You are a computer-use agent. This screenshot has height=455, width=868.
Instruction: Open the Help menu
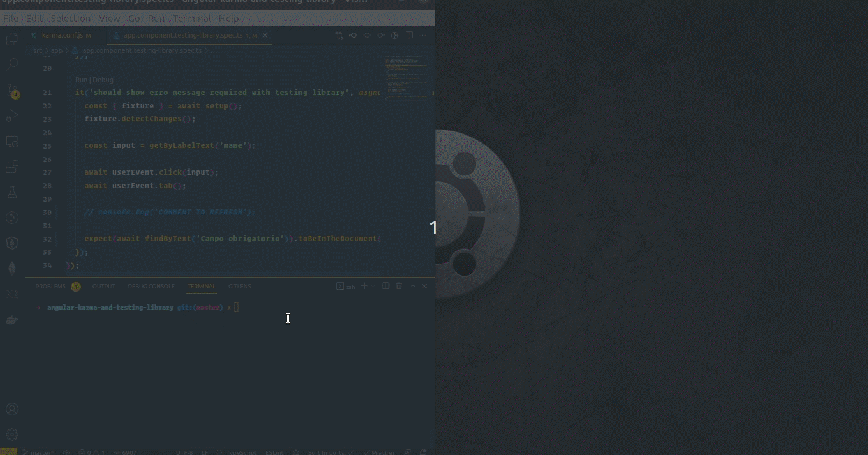coord(228,19)
